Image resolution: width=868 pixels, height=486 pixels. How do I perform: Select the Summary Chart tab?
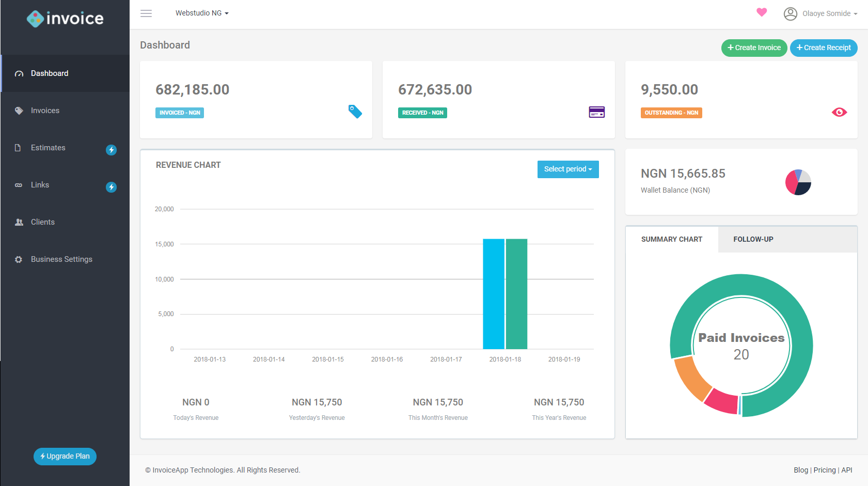click(672, 239)
